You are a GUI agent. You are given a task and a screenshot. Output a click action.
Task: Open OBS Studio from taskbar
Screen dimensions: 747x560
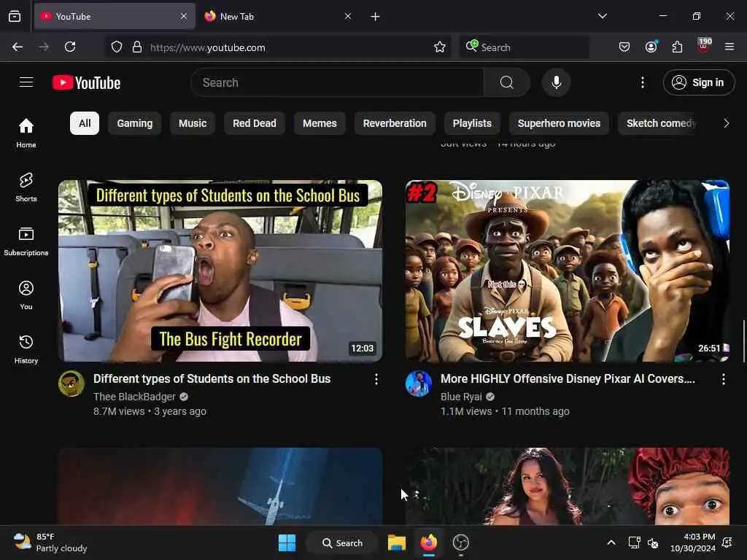(461, 542)
